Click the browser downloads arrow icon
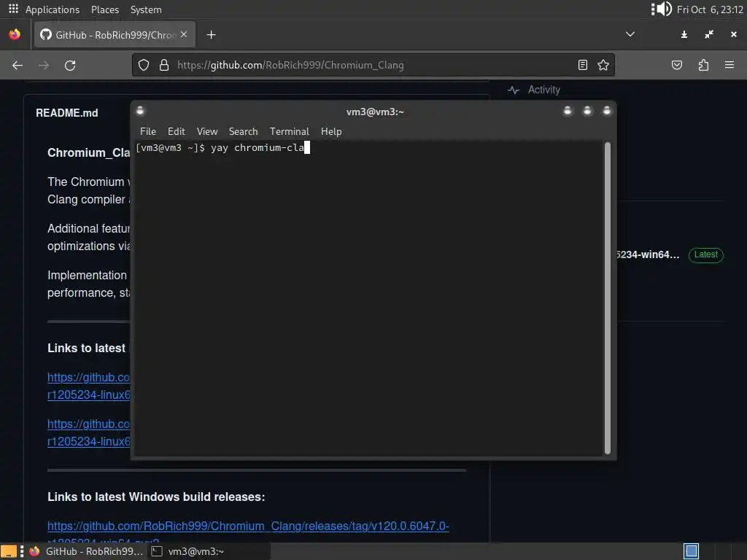Image resolution: width=747 pixels, height=560 pixels. [684, 34]
